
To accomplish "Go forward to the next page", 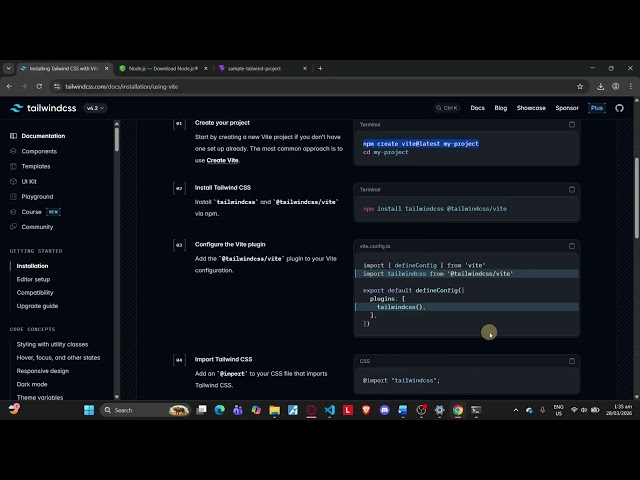I will 24,87.
